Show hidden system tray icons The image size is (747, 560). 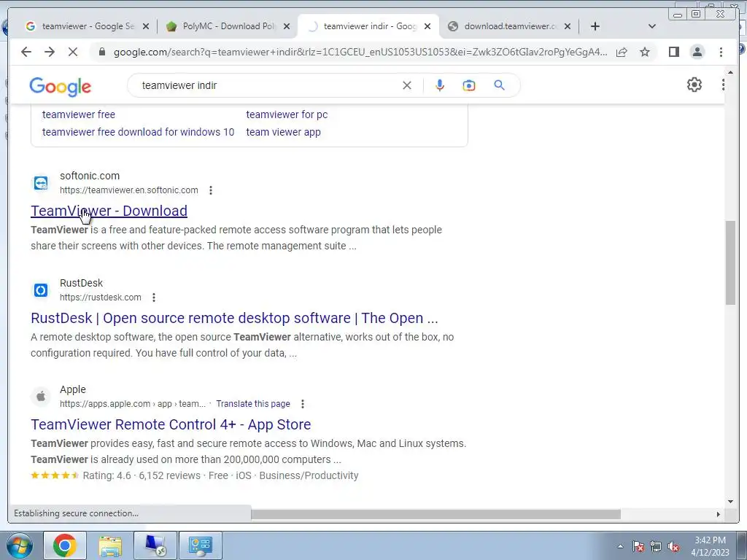[x=620, y=547]
